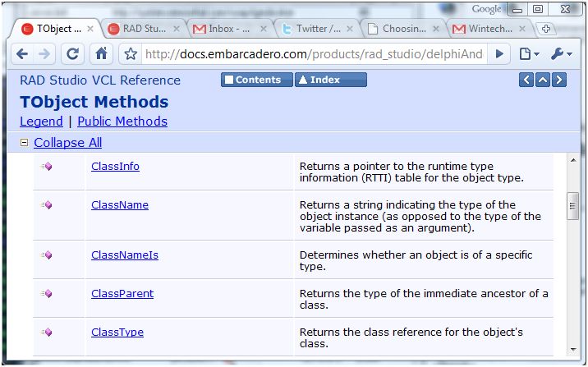
Task: Close the RAD Stu... tab
Action: [x=177, y=29]
